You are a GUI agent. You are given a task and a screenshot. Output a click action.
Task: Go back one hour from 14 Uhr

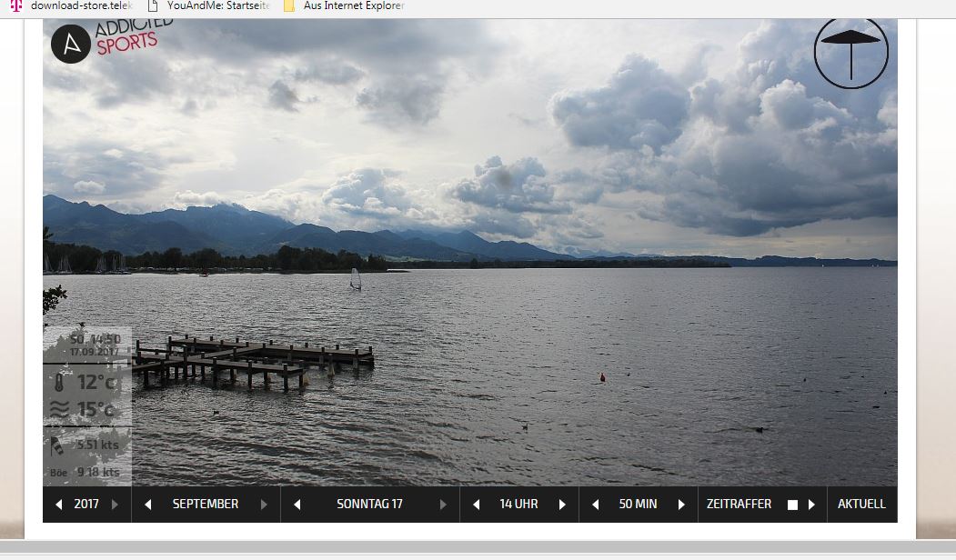point(476,505)
